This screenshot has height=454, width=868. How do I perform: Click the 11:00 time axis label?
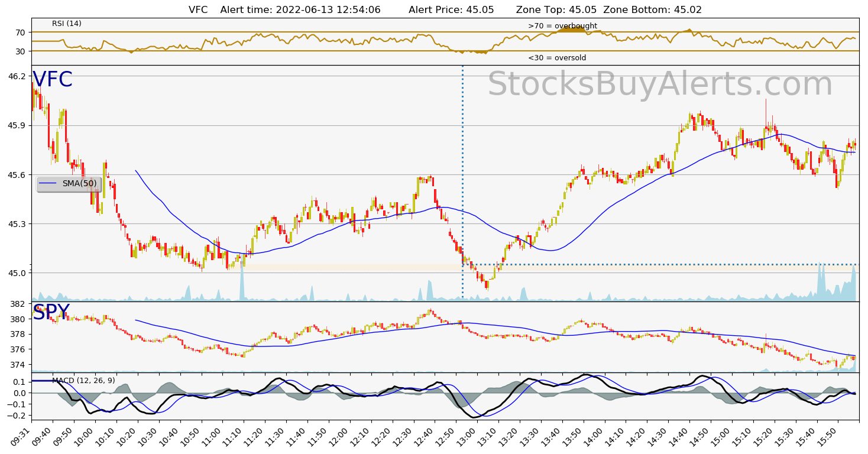coord(213,436)
